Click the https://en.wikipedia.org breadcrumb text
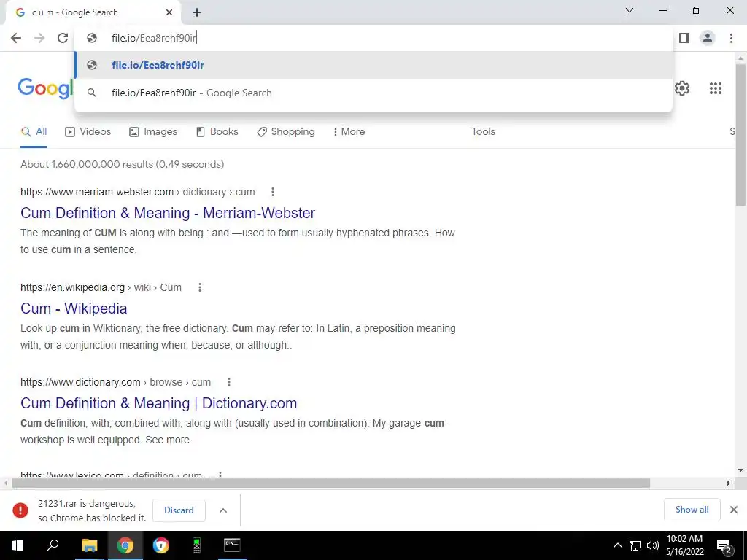This screenshot has height=560, width=747. 72,287
